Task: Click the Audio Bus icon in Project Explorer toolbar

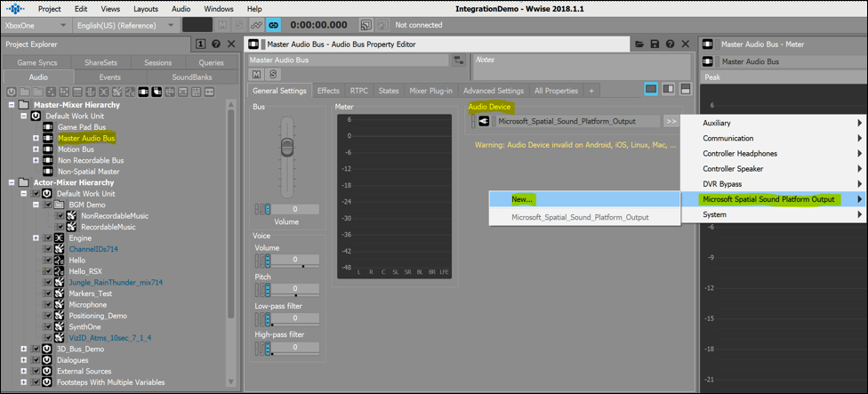Action: click(x=143, y=92)
